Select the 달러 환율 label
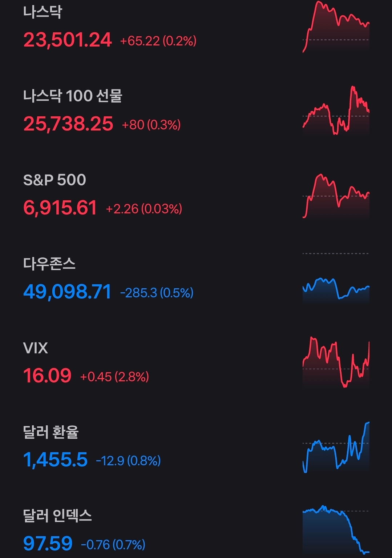392x558 pixels. [x=51, y=432]
